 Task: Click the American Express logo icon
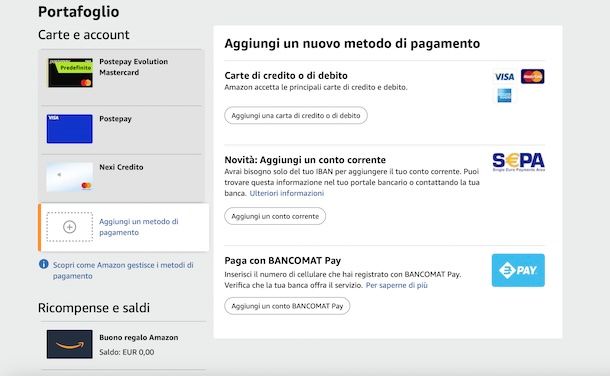[504, 96]
